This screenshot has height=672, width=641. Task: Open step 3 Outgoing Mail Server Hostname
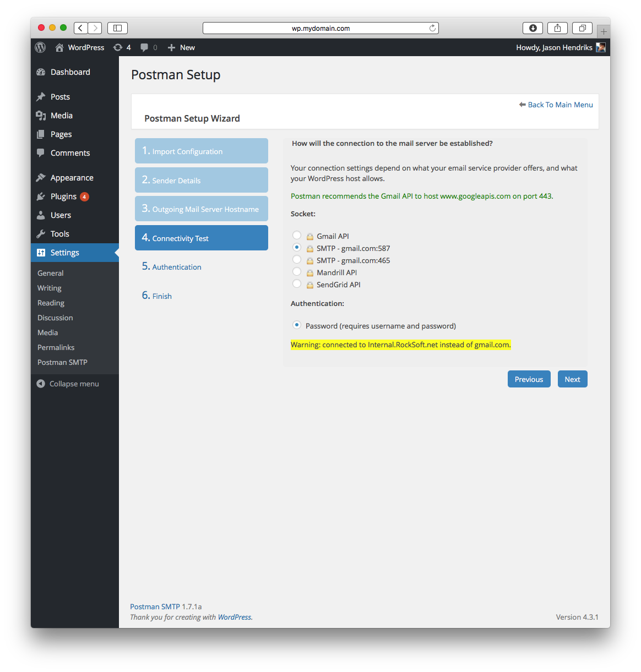click(x=202, y=209)
